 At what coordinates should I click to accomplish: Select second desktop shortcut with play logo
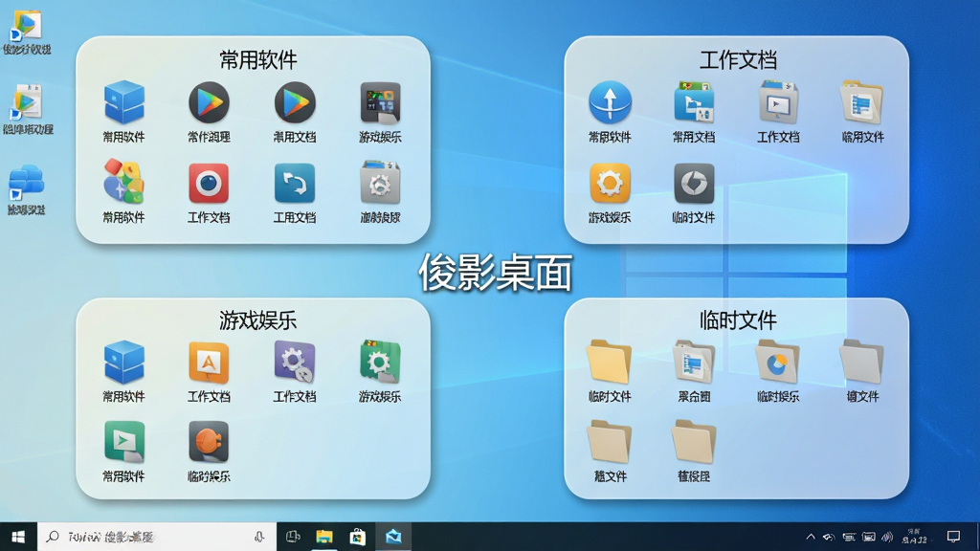(x=26, y=102)
